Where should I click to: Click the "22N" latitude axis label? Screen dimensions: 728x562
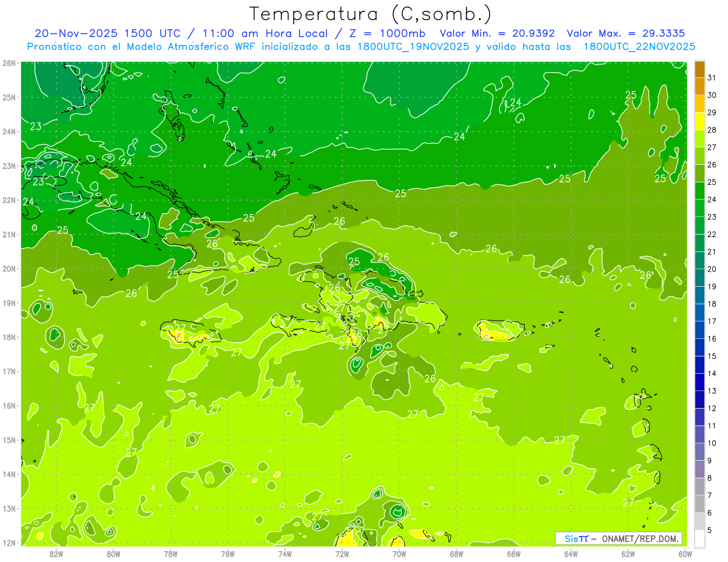click(9, 200)
